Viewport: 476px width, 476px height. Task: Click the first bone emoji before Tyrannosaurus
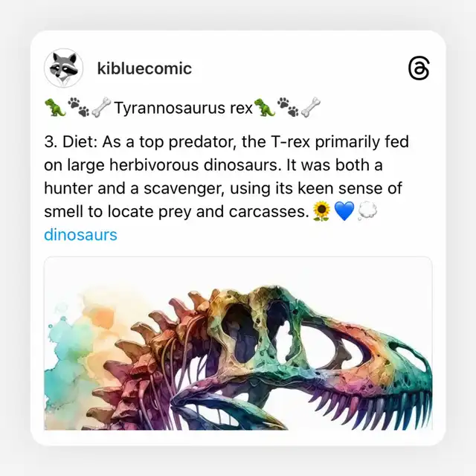click(x=101, y=107)
